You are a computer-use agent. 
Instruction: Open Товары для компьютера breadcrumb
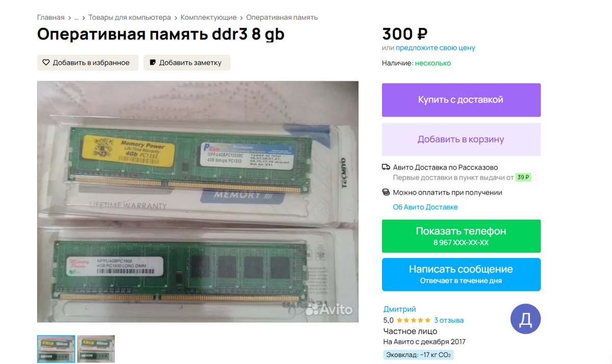click(130, 17)
